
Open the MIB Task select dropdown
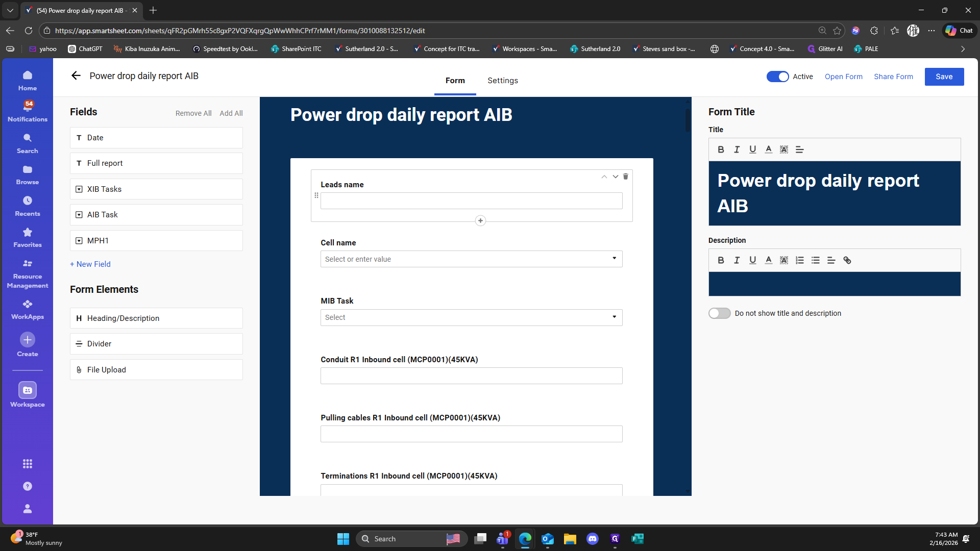point(614,317)
